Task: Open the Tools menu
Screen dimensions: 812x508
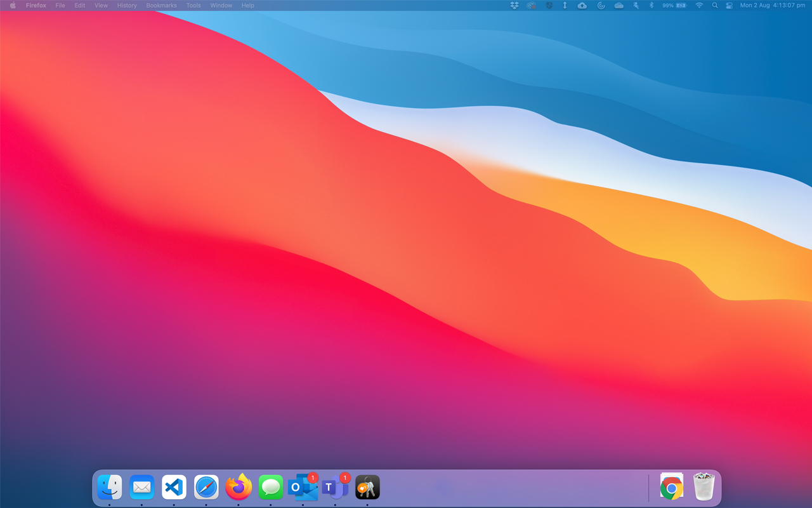Action: click(x=193, y=5)
